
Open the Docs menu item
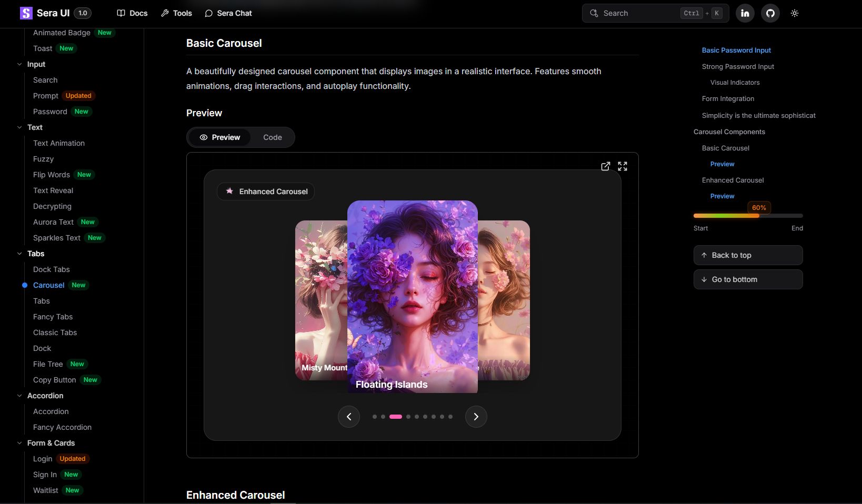point(132,13)
